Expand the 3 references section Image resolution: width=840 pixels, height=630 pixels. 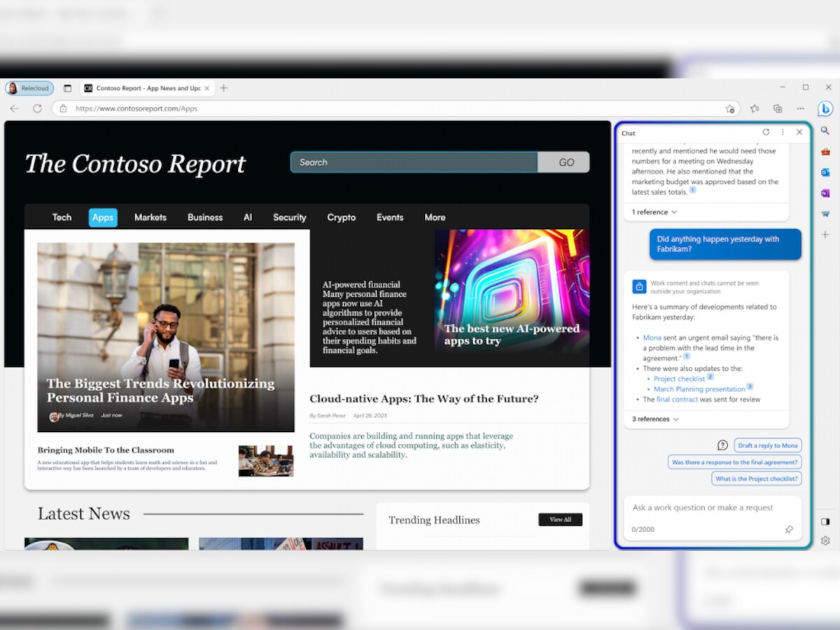point(655,419)
